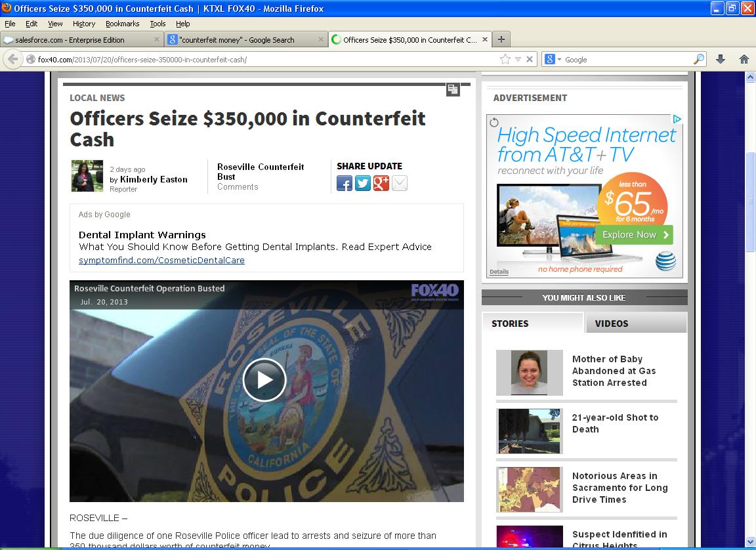Open the URL history dropdown arrow
Image resolution: width=756 pixels, height=550 pixels.
click(518, 59)
